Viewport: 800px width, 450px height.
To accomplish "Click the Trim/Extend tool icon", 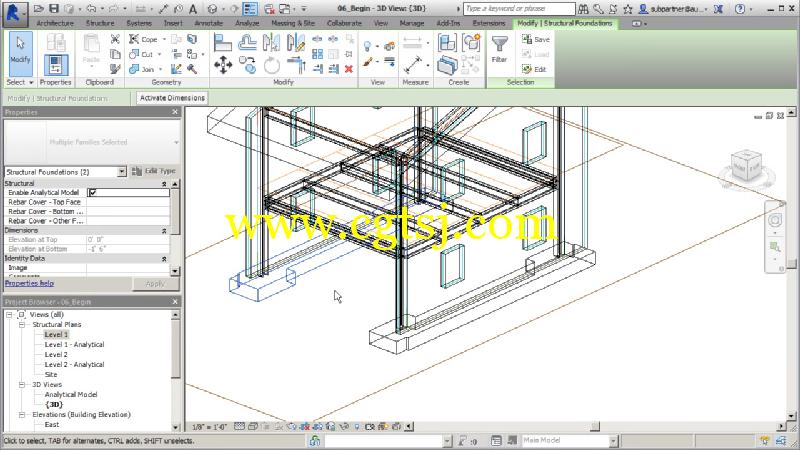I will click(x=296, y=65).
